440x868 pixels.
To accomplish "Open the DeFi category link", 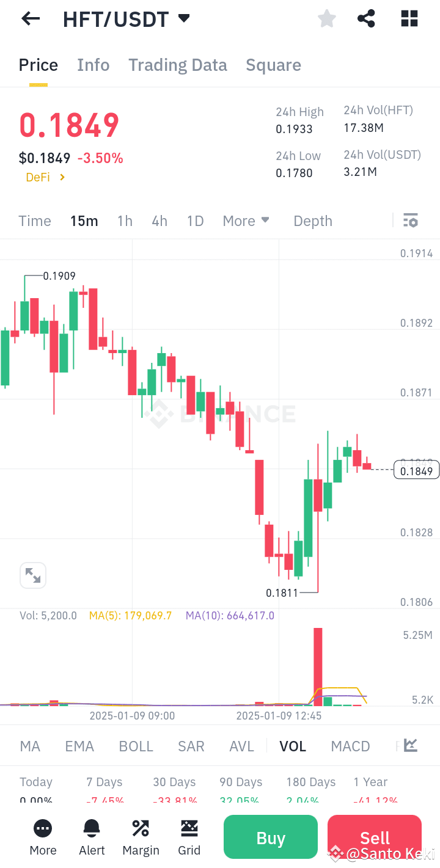I will coord(45,177).
